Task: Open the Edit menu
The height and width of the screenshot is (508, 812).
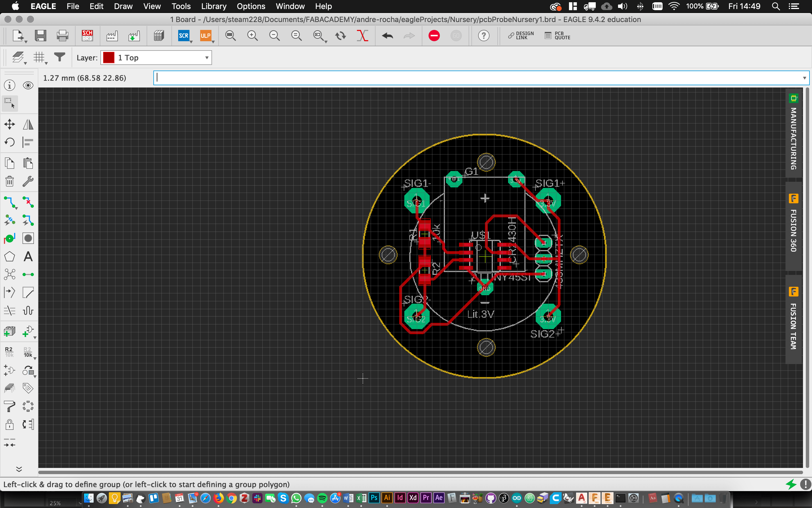Action: click(96, 6)
